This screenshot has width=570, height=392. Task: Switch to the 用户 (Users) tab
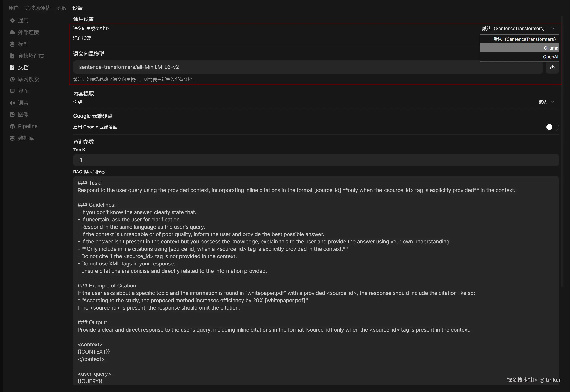click(13, 8)
